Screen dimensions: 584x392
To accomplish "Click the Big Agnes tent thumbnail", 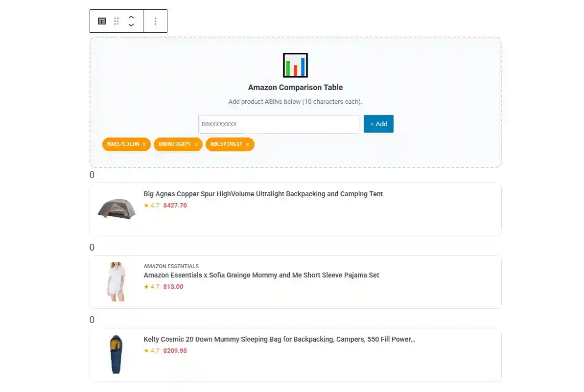I will pyautogui.click(x=117, y=209).
